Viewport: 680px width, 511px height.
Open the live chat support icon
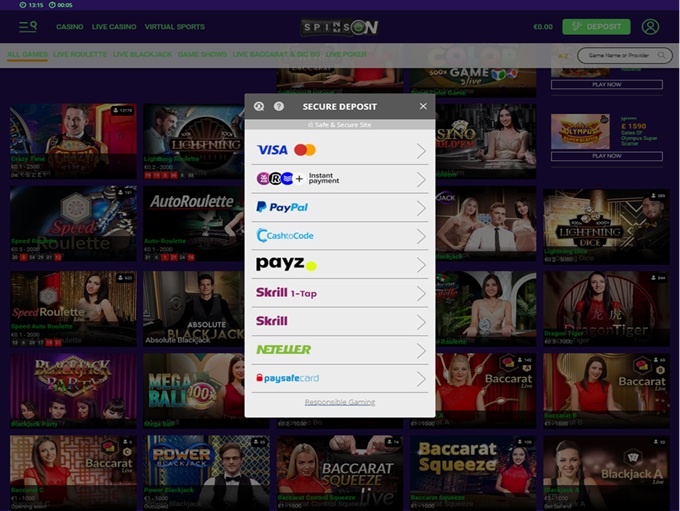(x=259, y=106)
